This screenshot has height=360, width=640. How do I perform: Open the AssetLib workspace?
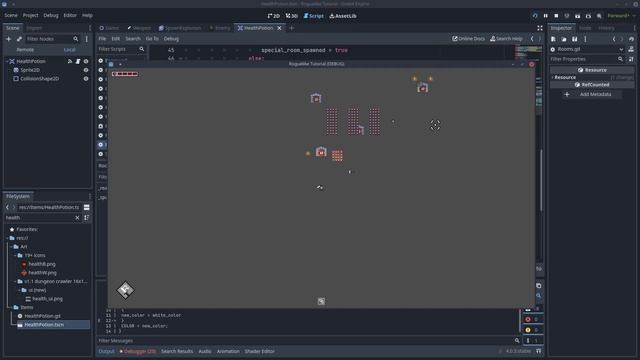(343, 16)
